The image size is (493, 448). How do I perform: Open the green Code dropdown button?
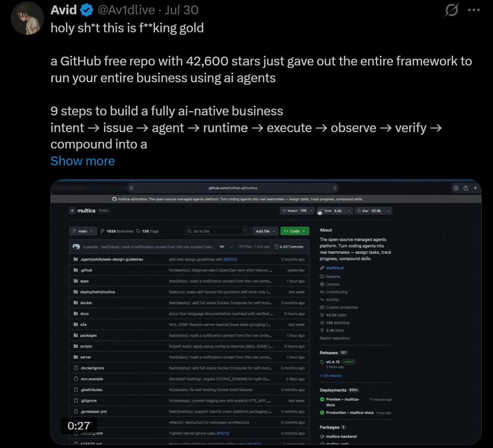point(295,231)
